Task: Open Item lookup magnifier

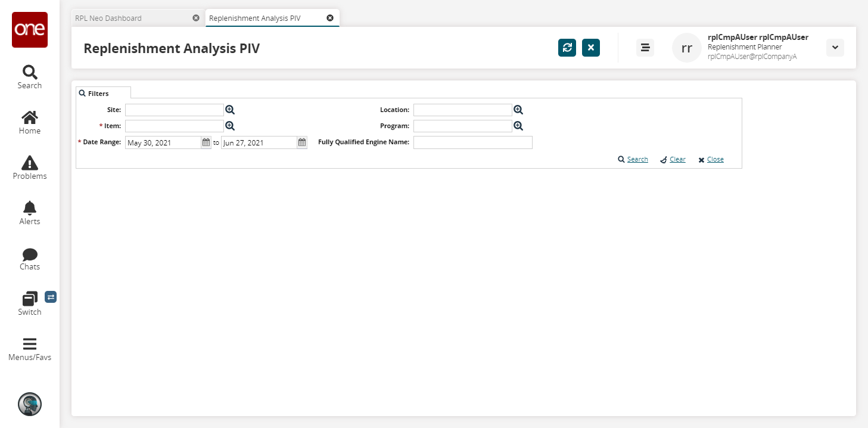Action: point(230,126)
